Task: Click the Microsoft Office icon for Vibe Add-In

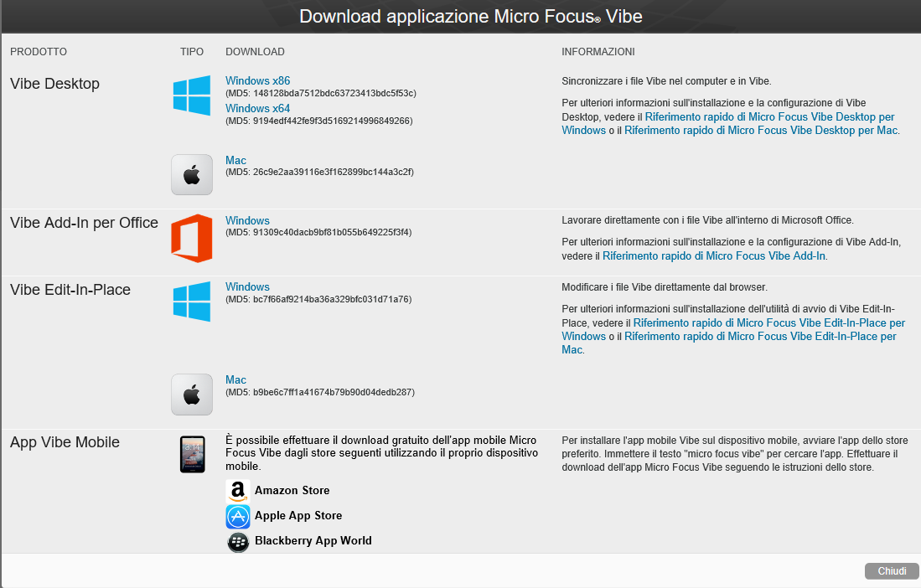Action: [191, 238]
